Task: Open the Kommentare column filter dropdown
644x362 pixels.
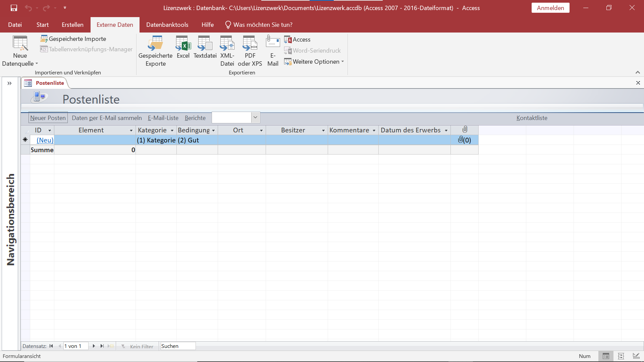Action: coord(374,130)
